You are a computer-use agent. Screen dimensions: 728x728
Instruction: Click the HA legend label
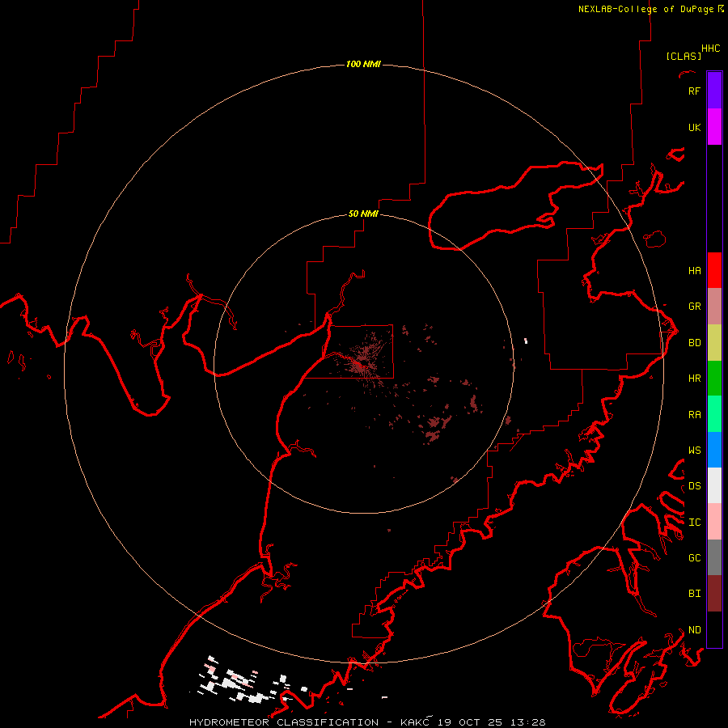click(694, 270)
